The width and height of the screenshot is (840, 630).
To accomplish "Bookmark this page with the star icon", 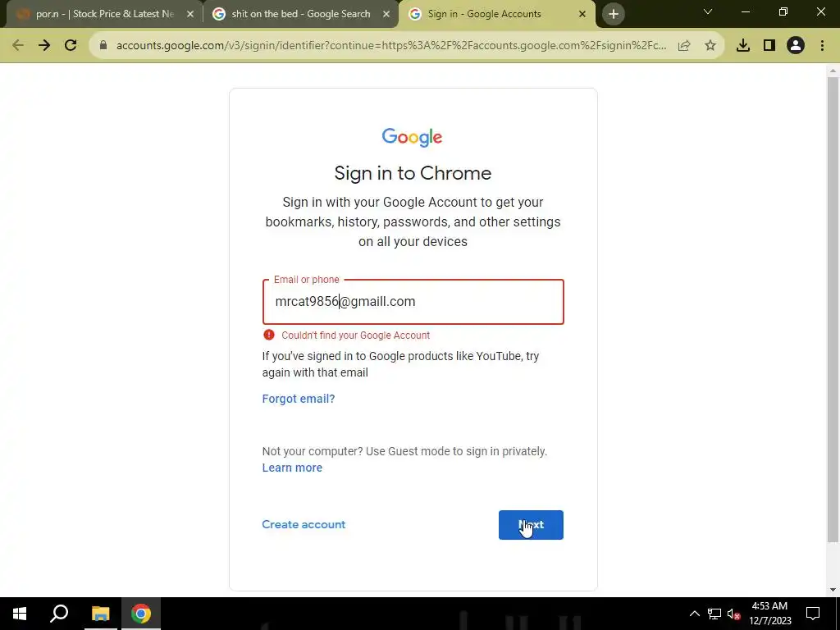I will tap(710, 46).
